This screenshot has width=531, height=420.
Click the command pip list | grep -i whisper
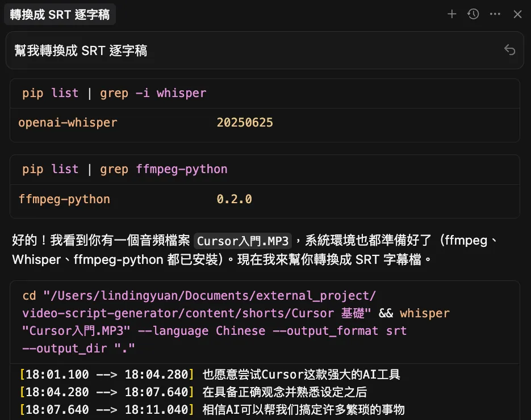pos(114,93)
